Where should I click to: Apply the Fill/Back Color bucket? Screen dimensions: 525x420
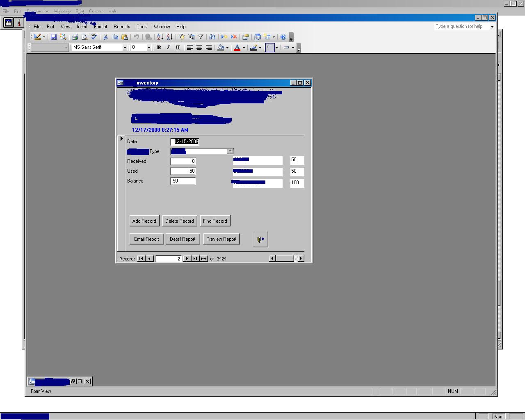[221, 48]
